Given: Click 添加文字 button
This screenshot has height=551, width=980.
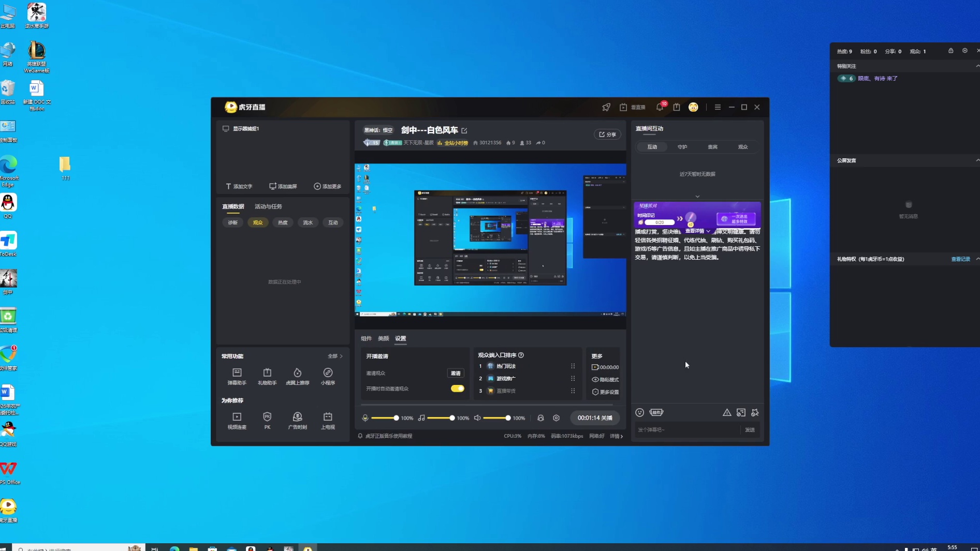Looking at the screenshot, I should (239, 186).
